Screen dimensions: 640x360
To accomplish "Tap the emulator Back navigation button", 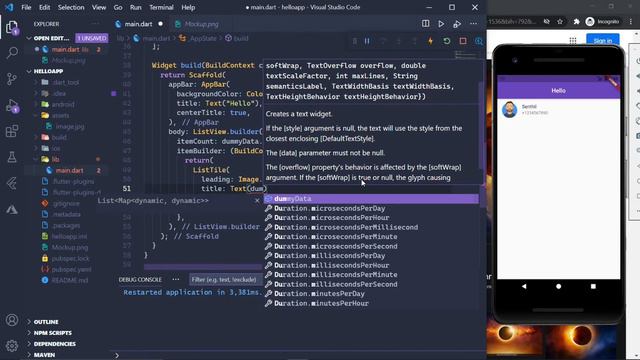I will tap(524, 286).
